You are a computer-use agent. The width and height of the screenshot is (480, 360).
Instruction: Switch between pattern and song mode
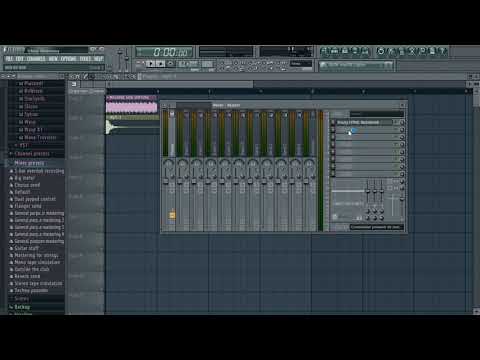coord(140,63)
